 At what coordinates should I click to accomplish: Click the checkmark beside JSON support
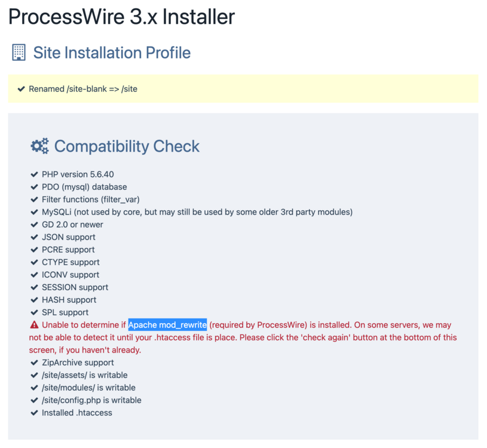pyautogui.click(x=34, y=237)
